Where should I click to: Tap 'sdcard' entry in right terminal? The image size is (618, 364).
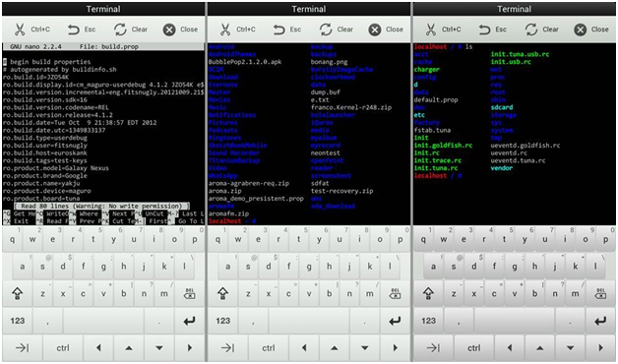click(502, 107)
